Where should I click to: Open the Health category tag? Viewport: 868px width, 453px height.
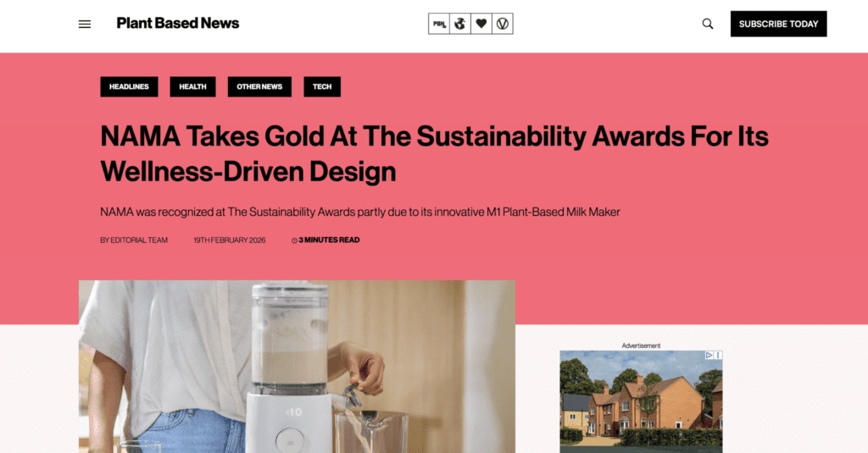tap(192, 86)
